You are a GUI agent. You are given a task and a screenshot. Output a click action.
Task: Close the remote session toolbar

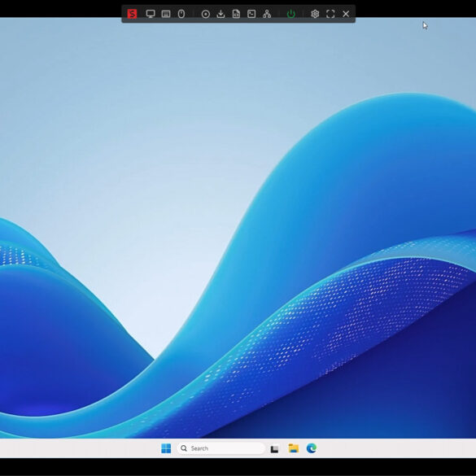click(x=346, y=14)
